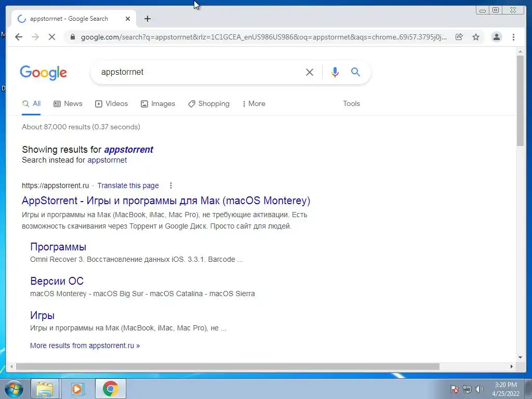The image size is (532, 399).
Task: Stop loading the page
Action: (52, 37)
